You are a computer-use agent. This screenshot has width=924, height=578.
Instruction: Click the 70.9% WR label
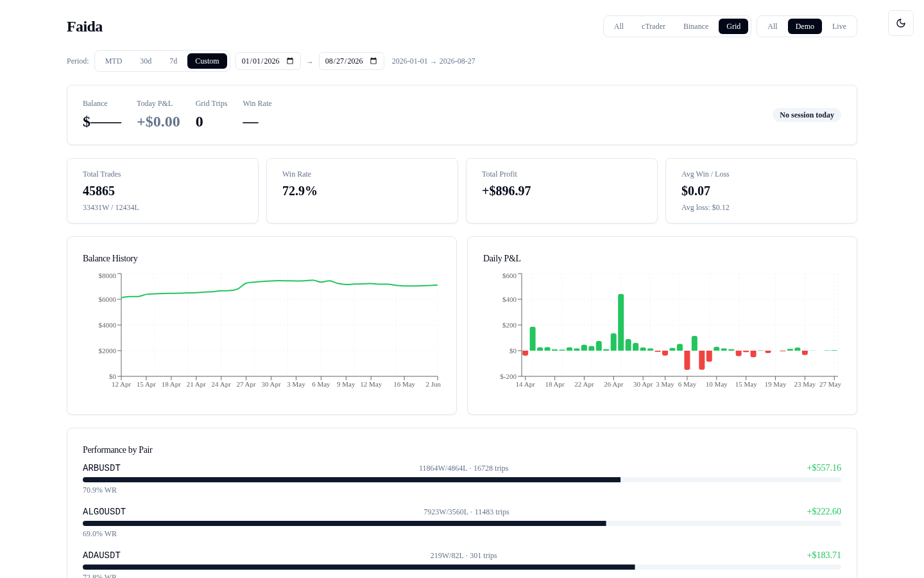(x=99, y=490)
